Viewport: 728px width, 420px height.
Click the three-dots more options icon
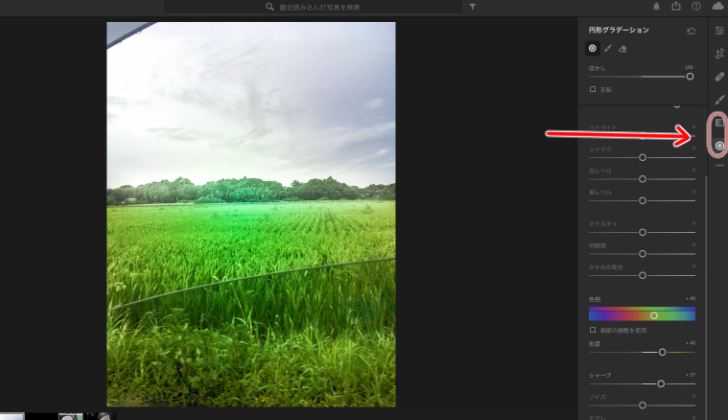pyautogui.click(x=719, y=165)
